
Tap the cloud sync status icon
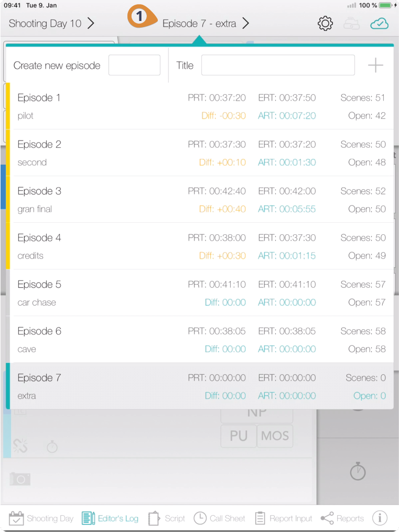[379, 24]
